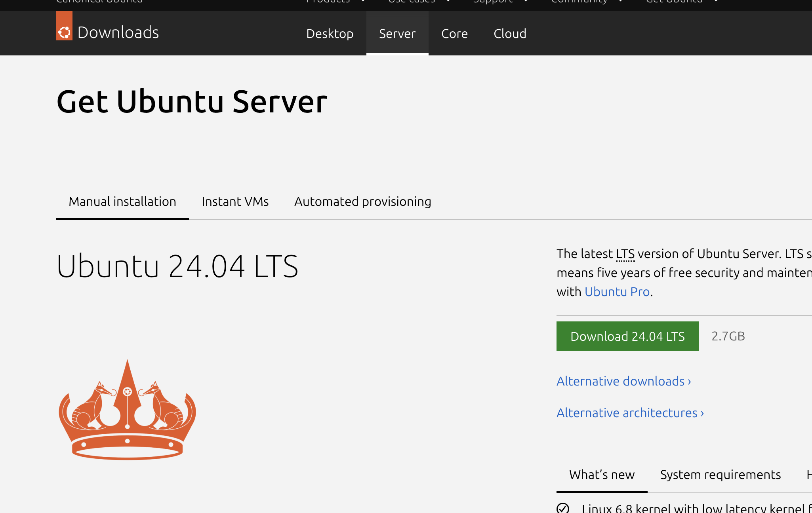
Task: Click the Ubuntu 24.04 LTS heading
Action: pos(177,266)
